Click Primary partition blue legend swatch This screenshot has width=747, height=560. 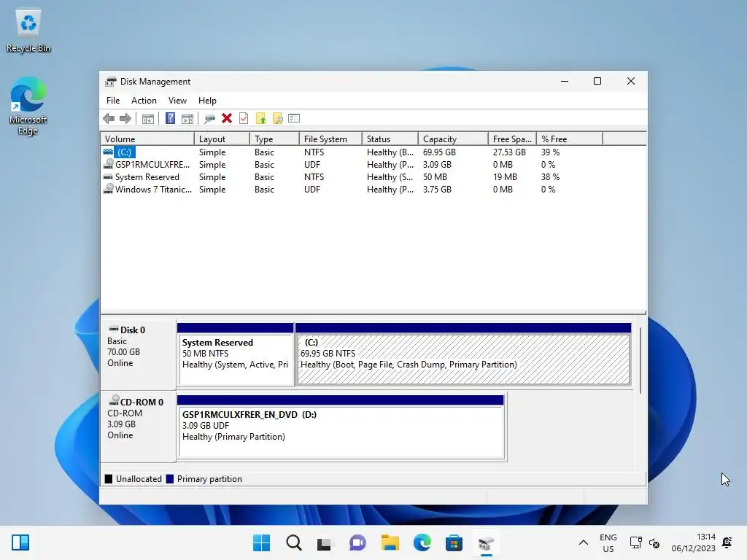point(169,478)
